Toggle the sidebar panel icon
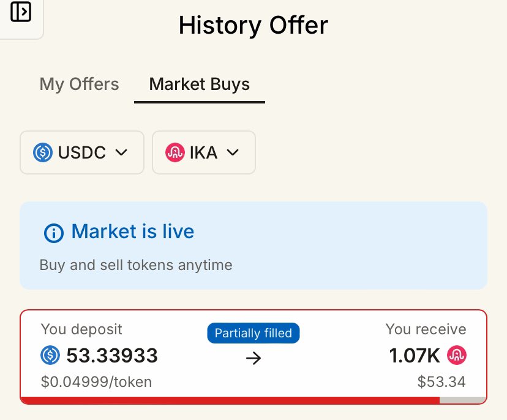 pos(21,12)
